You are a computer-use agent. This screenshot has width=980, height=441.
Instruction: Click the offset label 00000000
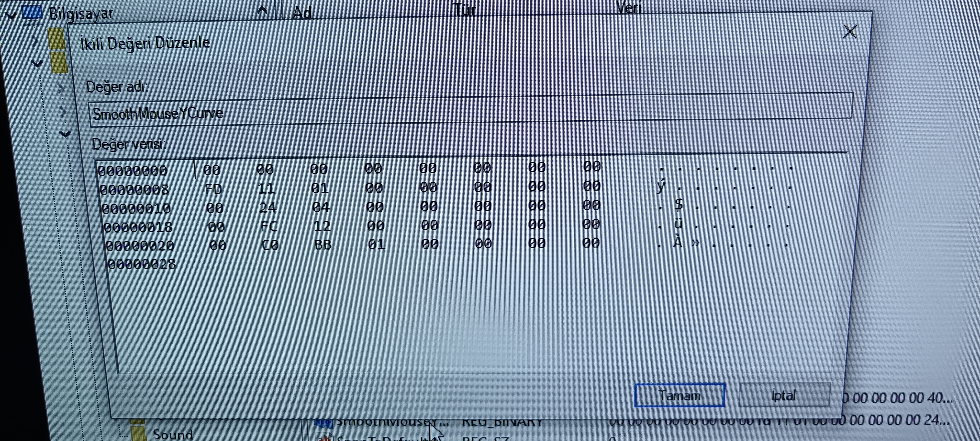132,170
